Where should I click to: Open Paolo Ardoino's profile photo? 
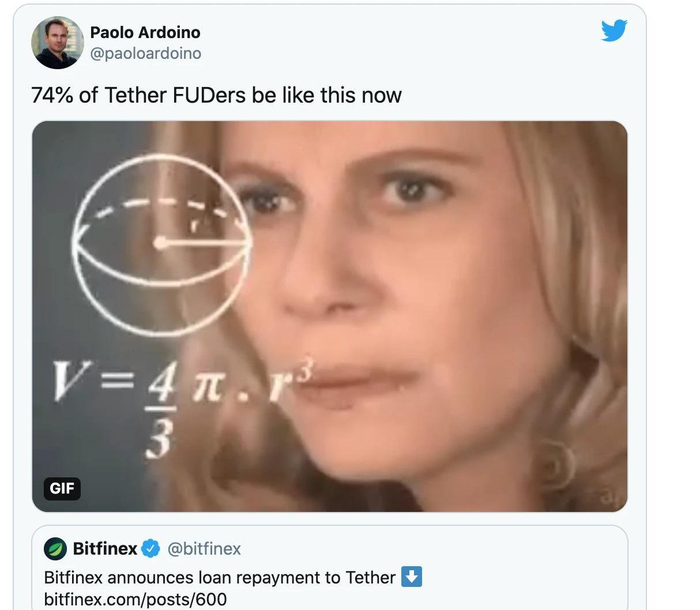57,43
